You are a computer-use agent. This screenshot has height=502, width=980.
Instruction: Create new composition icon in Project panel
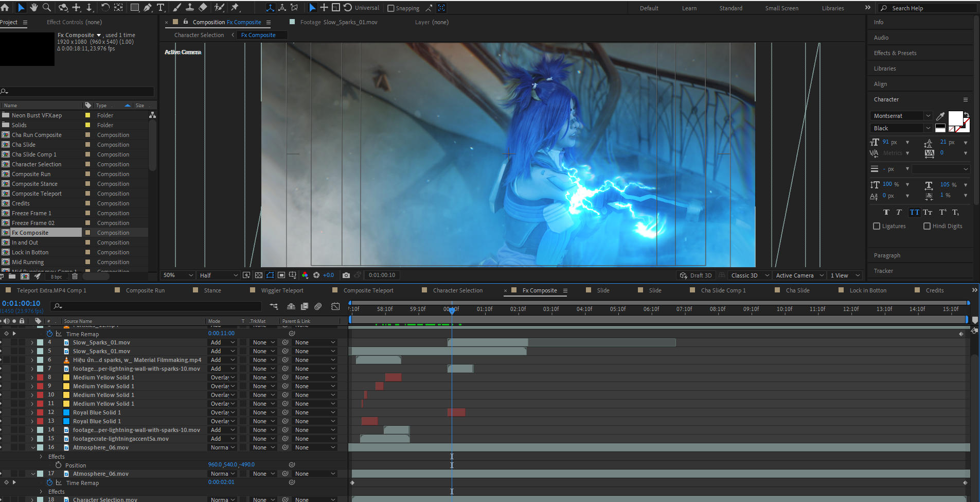tap(25, 276)
